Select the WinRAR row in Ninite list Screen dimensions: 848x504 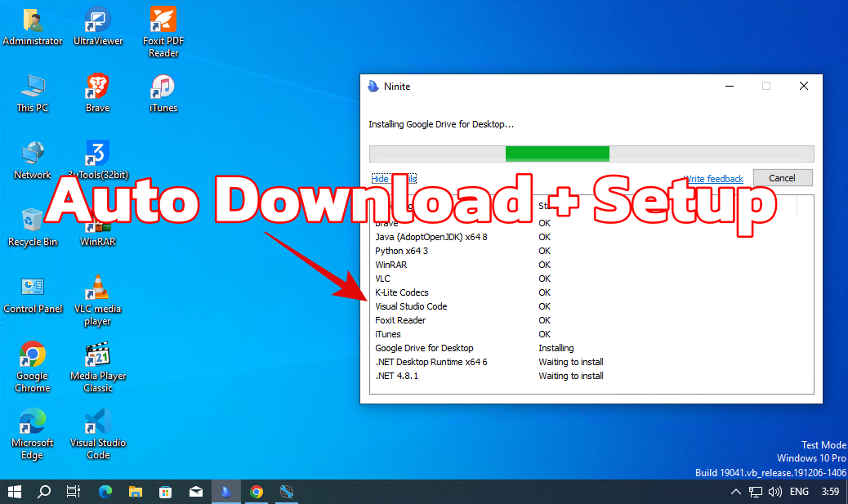click(x=591, y=265)
